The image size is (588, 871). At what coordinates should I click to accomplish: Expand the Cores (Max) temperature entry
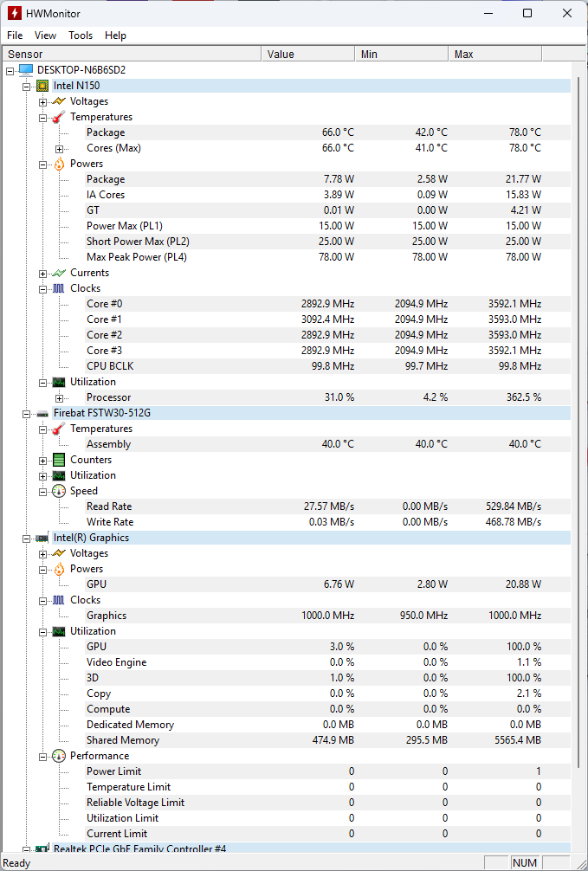60,148
